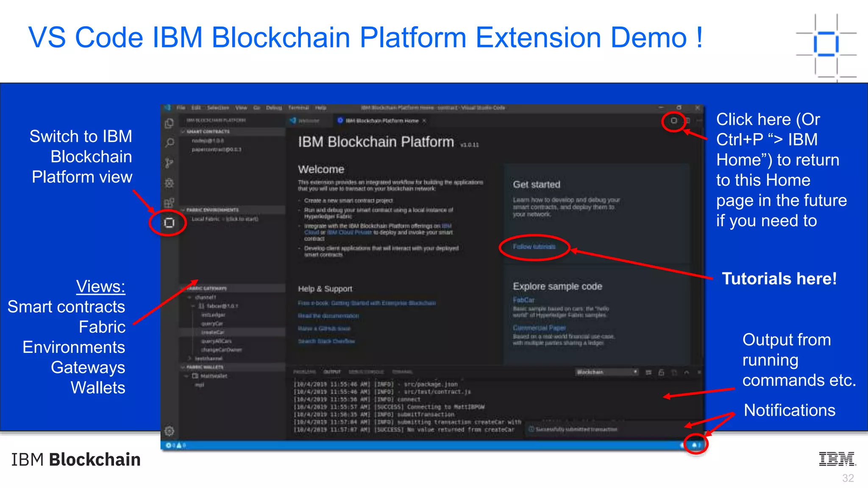Open the Manage gear at activity bar bottom
This screenshot has height=488, width=868.
point(169,431)
